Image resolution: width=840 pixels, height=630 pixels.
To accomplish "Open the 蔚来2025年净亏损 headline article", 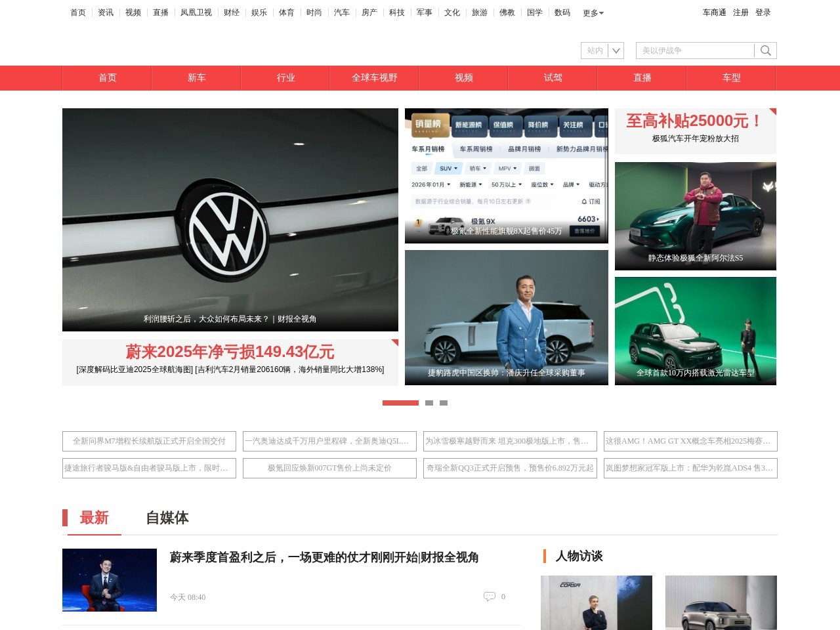I will (x=230, y=352).
